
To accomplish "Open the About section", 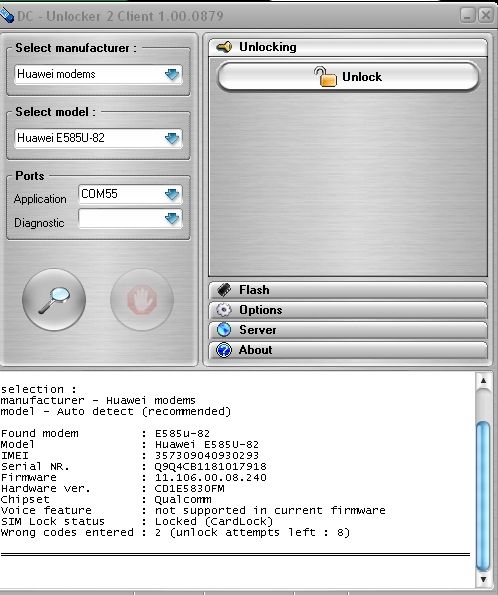I will pos(348,350).
